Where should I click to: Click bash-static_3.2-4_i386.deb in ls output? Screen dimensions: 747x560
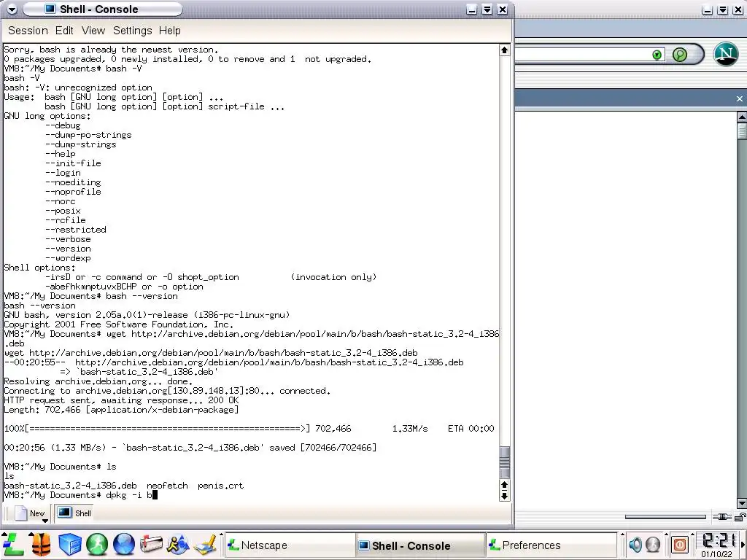[70, 486]
